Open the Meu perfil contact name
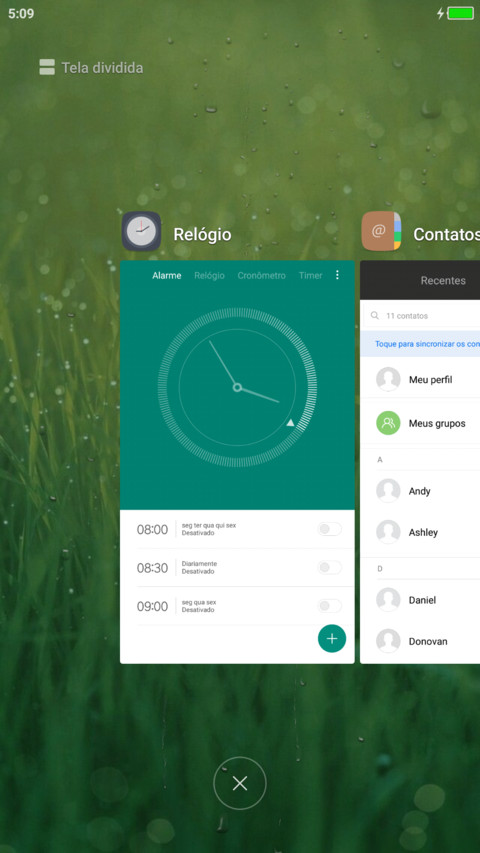The width and height of the screenshot is (480, 853). 430,380
